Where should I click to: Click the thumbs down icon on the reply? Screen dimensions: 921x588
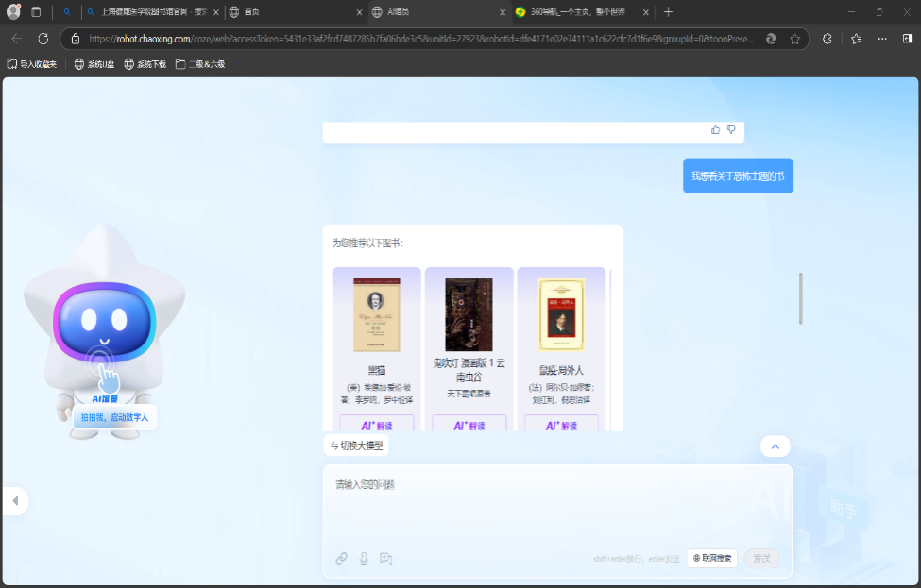(x=730, y=129)
